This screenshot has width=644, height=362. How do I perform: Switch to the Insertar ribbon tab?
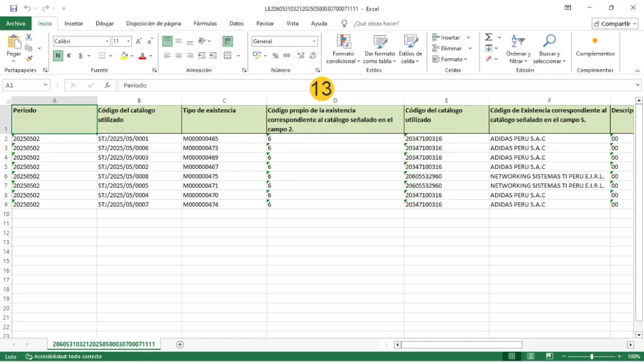74,24
